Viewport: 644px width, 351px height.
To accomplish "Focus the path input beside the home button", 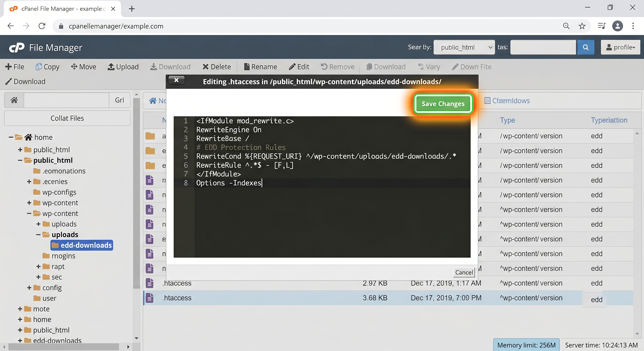I will tap(67, 100).
